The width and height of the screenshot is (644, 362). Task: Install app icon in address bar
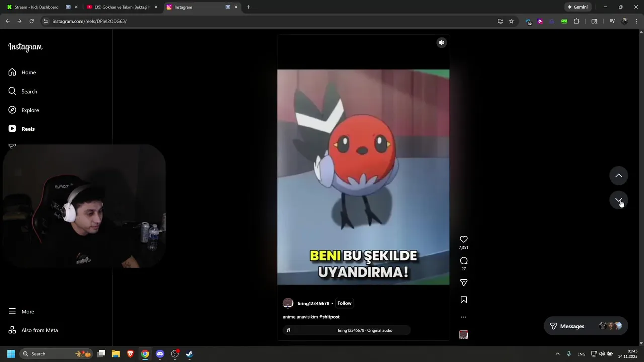point(500,21)
